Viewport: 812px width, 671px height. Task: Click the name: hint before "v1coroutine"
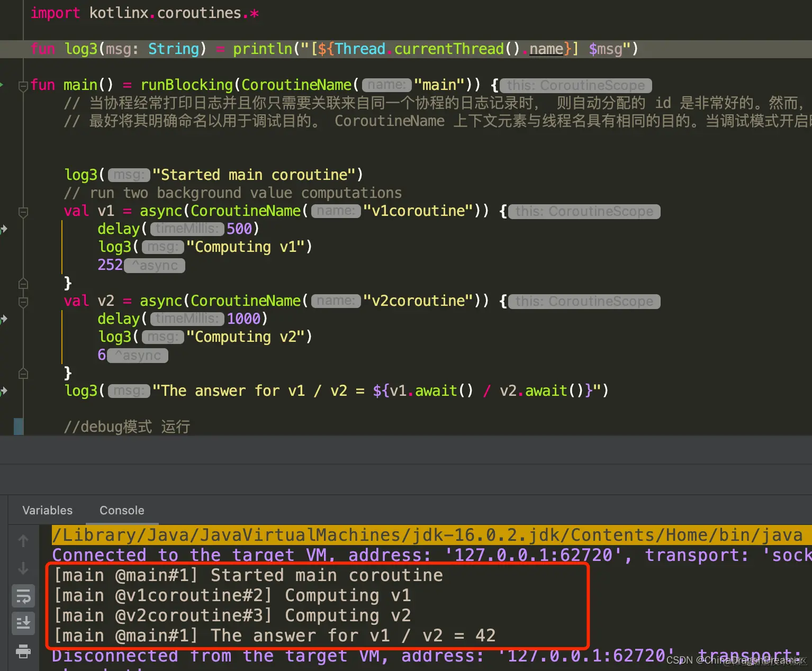click(x=336, y=211)
